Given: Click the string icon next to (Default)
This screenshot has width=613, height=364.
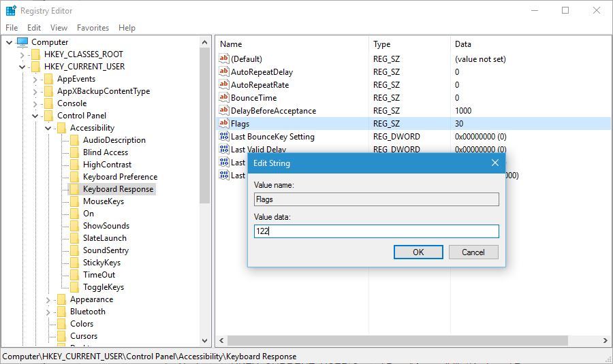Looking at the screenshot, I should coord(224,59).
